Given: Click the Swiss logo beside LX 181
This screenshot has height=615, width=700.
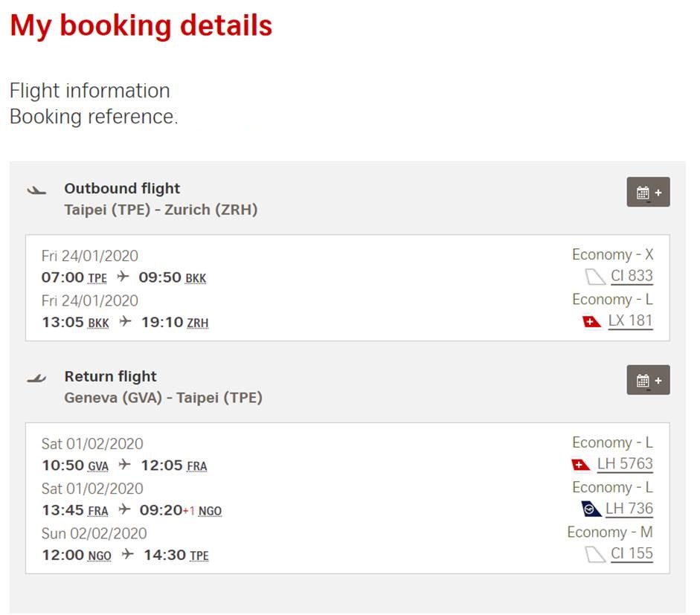Looking at the screenshot, I should 592,322.
